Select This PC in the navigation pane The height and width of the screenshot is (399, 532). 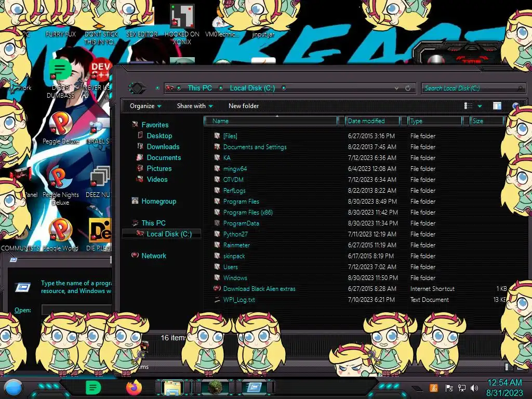point(153,223)
